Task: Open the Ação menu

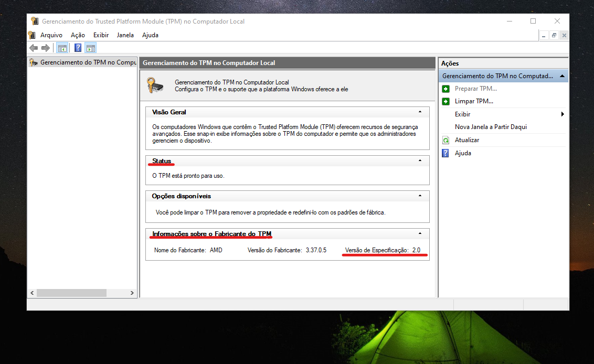Action: (x=78, y=35)
